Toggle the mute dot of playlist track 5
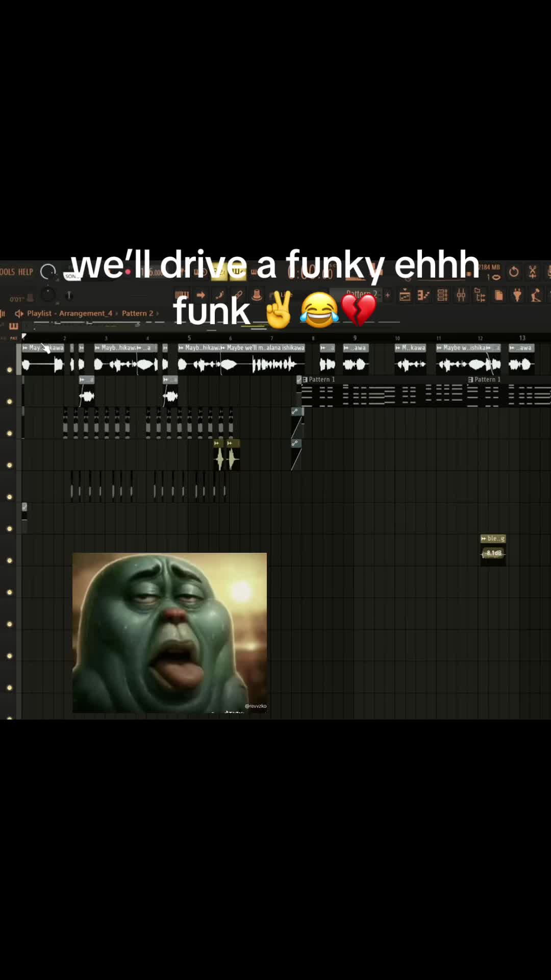The width and height of the screenshot is (551, 980). [9, 497]
